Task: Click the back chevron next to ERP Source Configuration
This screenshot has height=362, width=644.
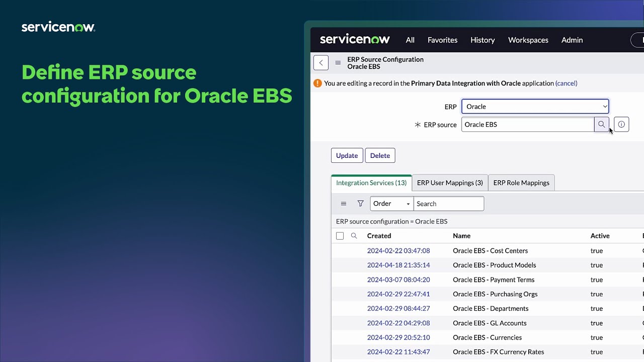Action: [x=320, y=62]
